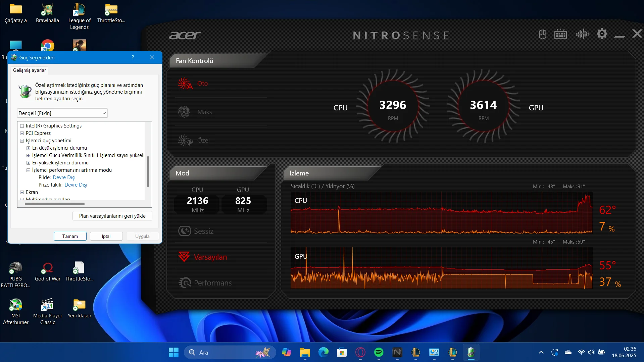The height and width of the screenshot is (362, 644).
Task: Expand En yüksek işlemci durumu
Action: click(28, 163)
